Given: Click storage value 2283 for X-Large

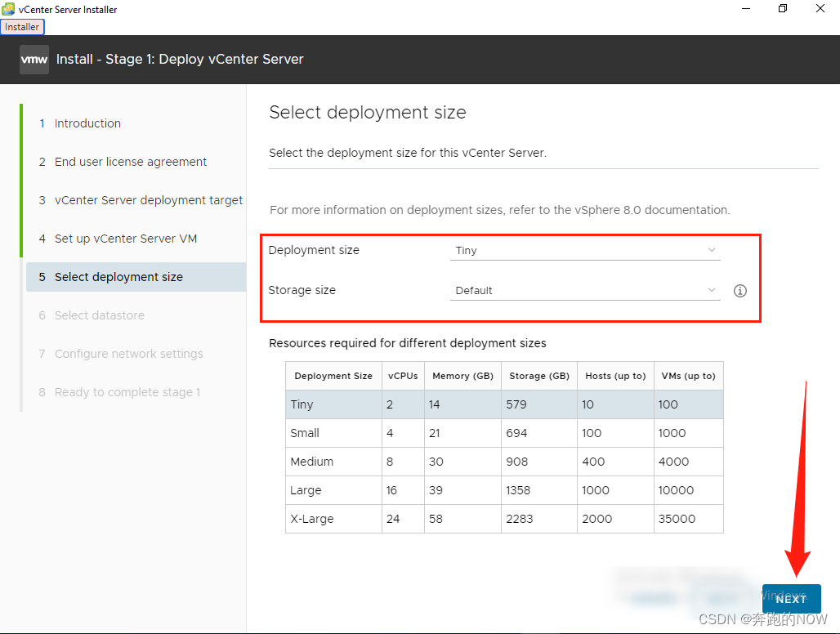Looking at the screenshot, I should (x=520, y=519).
